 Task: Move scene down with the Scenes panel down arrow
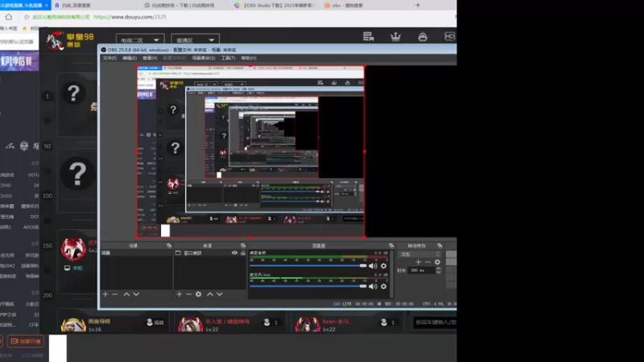pyautogui.click(x=136, y=294)
